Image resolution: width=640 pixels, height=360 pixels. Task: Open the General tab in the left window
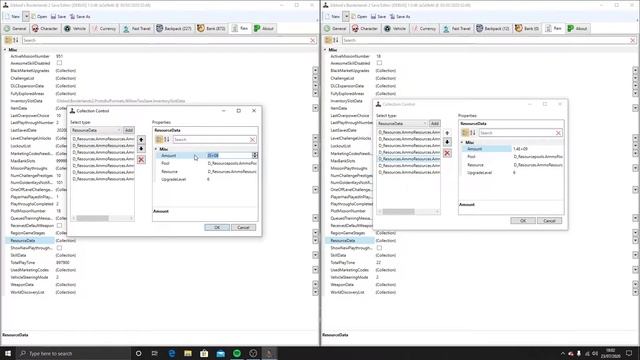pos(15,29)
